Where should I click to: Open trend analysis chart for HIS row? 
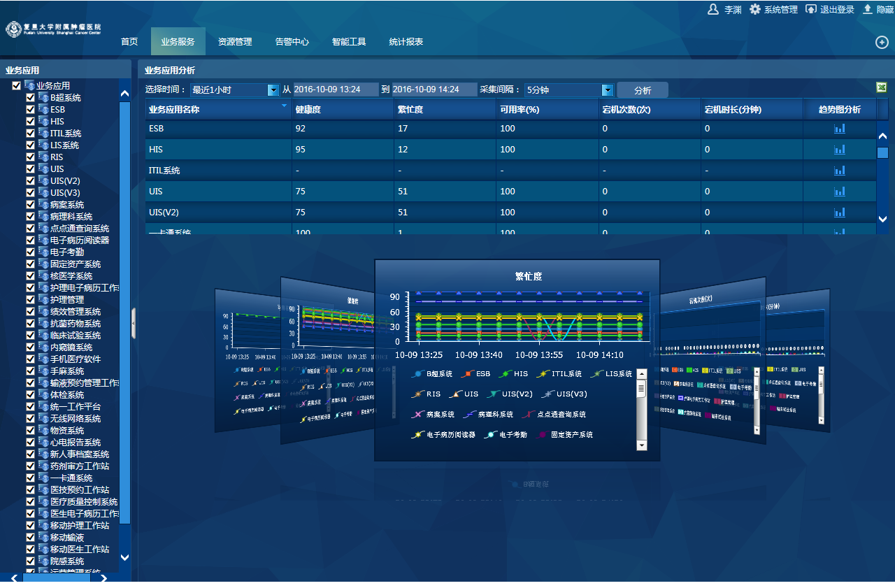[x=839, y=150]
